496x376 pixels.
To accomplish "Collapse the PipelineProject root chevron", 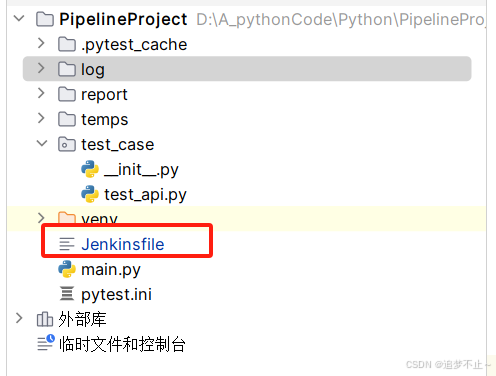I will [x=19, y=19].
